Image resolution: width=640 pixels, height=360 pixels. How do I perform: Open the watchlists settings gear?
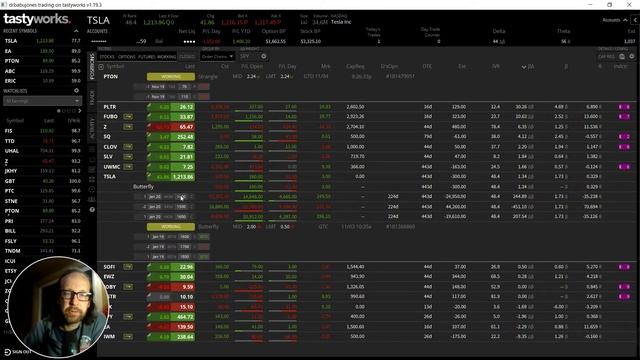pyautogui.click(x=76, y=91)
